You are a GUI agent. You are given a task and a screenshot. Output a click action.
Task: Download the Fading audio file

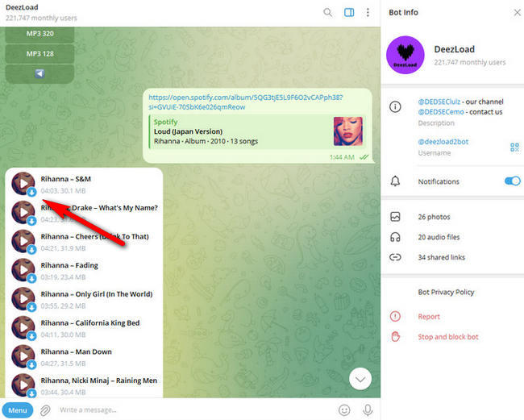coord(31,278)
